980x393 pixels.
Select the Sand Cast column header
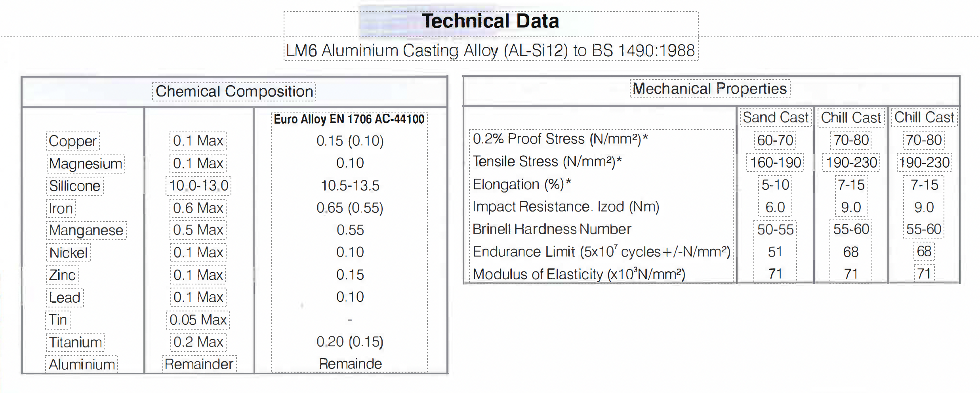pyautogui.click(x=776, y=117)
